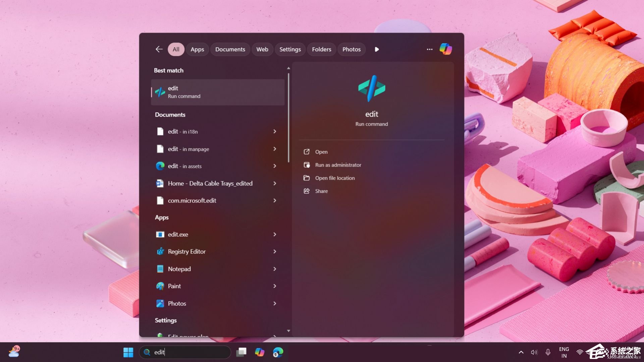
Task: Open the more options ellipsis menu
Action: (x=429, y=49)
